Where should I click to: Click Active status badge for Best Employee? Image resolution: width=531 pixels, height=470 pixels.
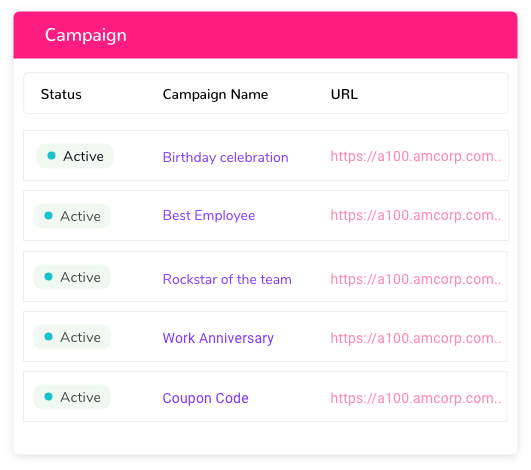click(x=72, y=216)
